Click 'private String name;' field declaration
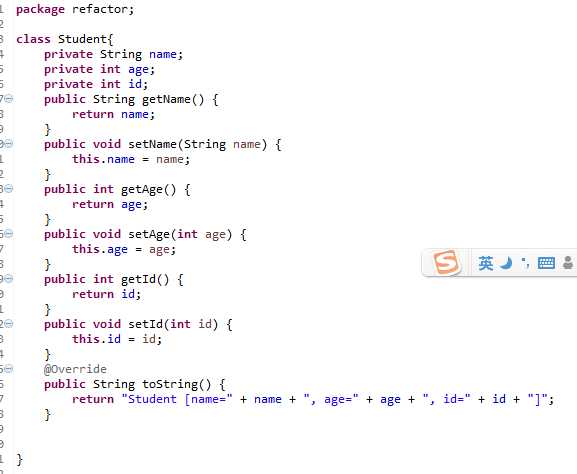577x474 pixels. (113, 54)
